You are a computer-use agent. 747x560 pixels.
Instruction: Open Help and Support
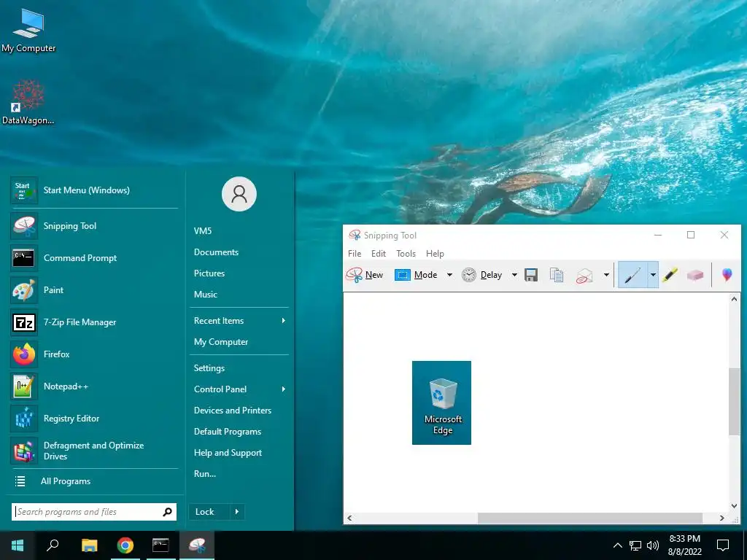click(228, 453)
